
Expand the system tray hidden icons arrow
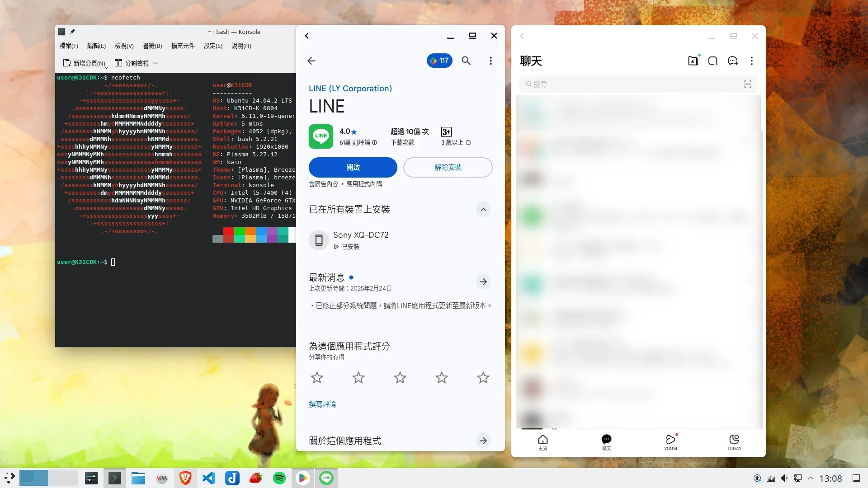point(810,478)
